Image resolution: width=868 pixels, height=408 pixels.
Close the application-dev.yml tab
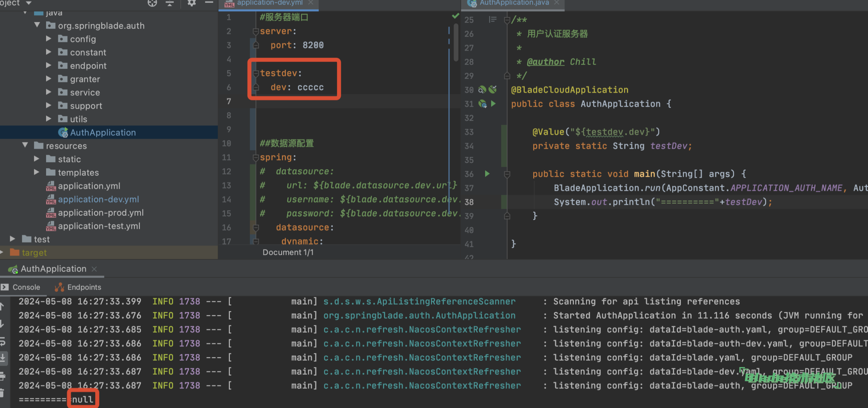311,3
